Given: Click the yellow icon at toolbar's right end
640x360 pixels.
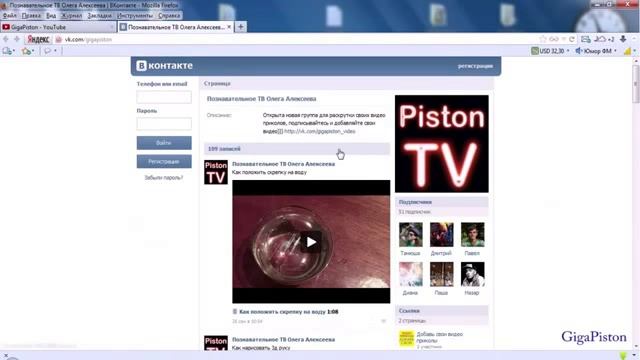Looking at the screenshot, I should [x=627, y=51].
